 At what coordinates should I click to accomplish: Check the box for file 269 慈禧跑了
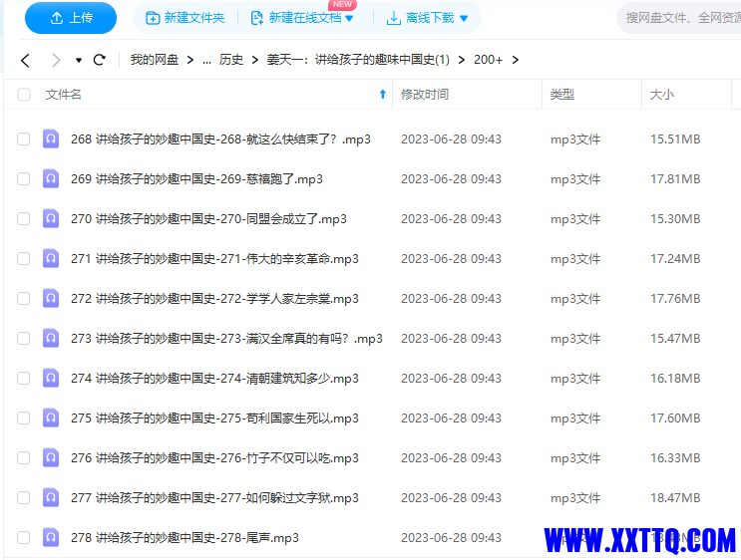point(24,179)
